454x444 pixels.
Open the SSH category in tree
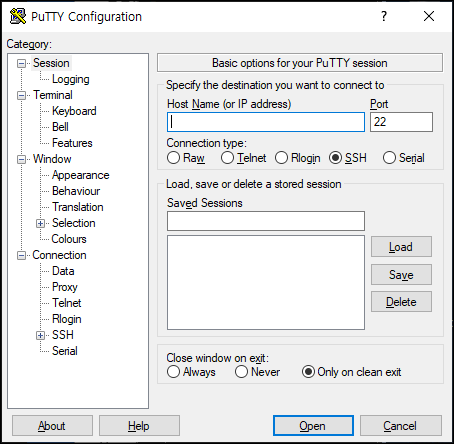click(x=63, y=335)
